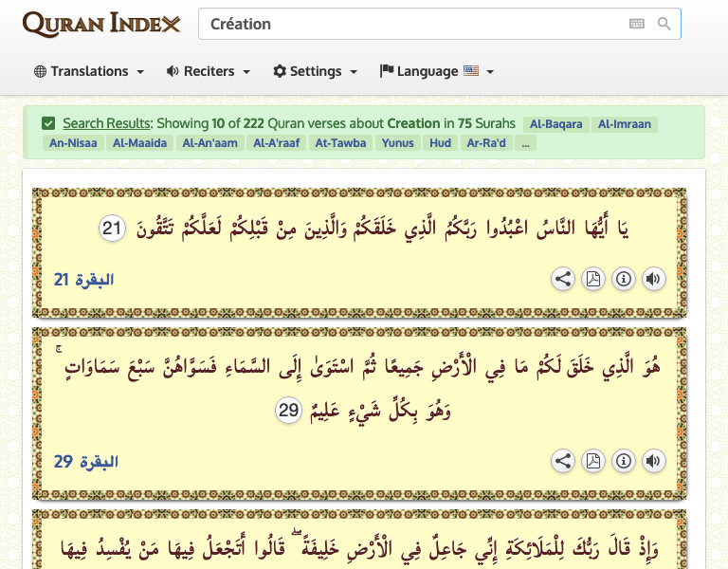Show info for verse Al-Baqara 21

point(623,279)
